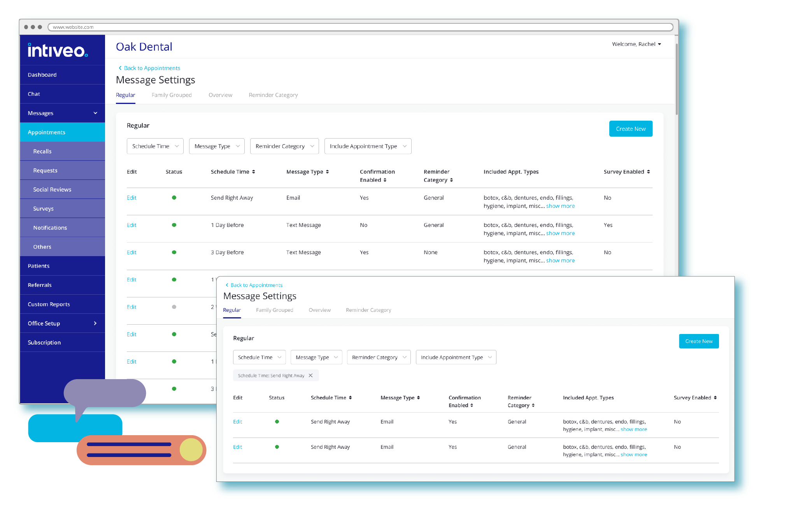Expand the Welcome, Rachel user menu
Image resolution: width=812 pixels, height=522 pixels.
click(x=636, y=44)
